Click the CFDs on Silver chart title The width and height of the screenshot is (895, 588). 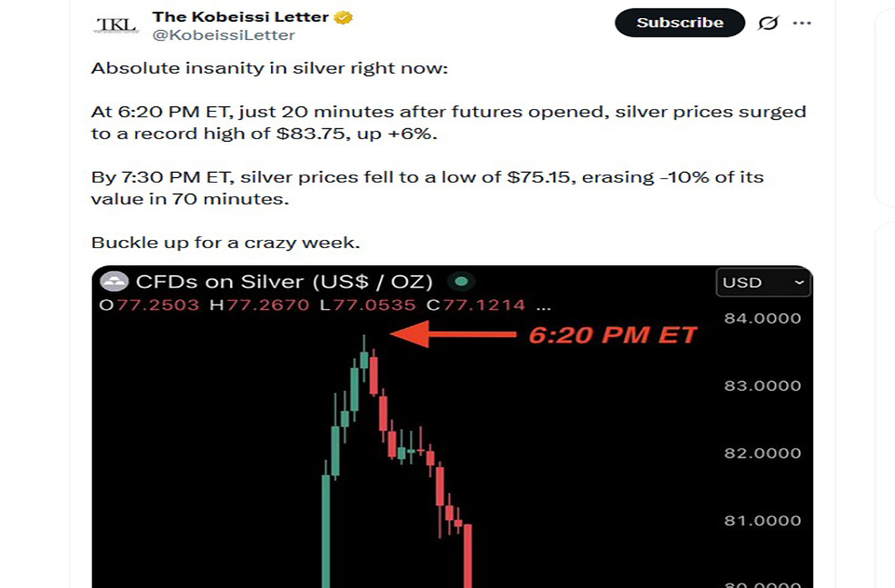coord(284,282)
